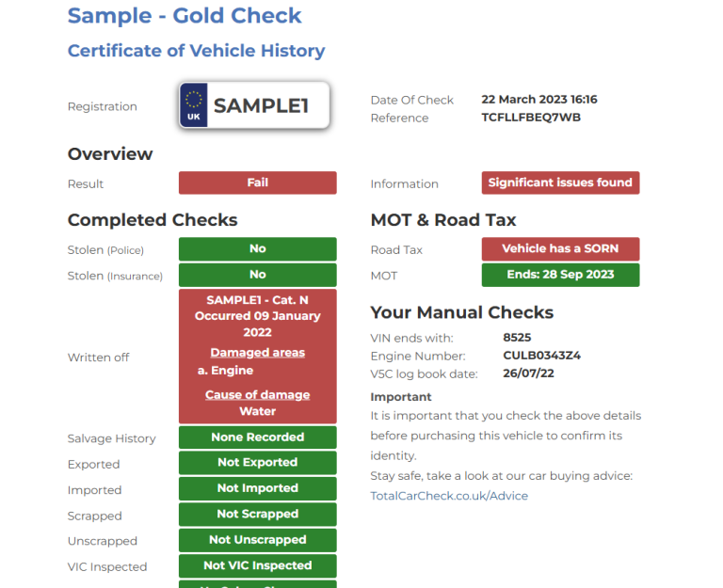Click the red Fail result badge
The image size is (723, 588).
click(x=257, y=183)
